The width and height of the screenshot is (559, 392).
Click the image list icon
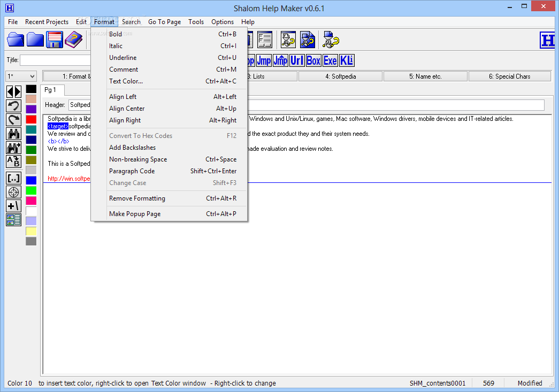pyautogui.click(x=13, y=220)
